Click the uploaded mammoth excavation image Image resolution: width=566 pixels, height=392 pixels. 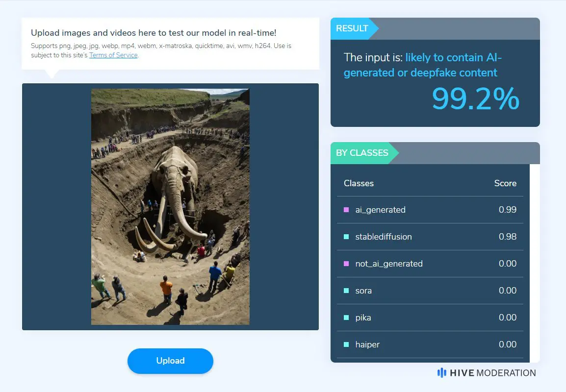(x=170, y=207)
